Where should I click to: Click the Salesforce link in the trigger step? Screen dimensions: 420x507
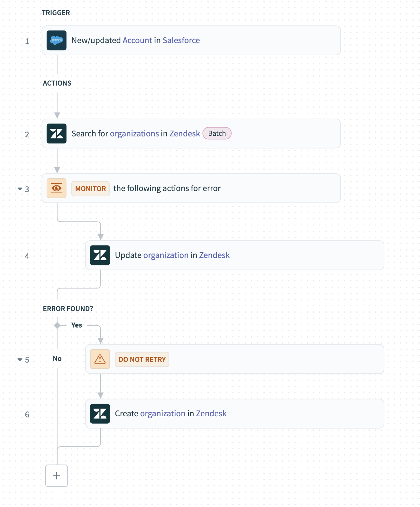coord(181,41)
